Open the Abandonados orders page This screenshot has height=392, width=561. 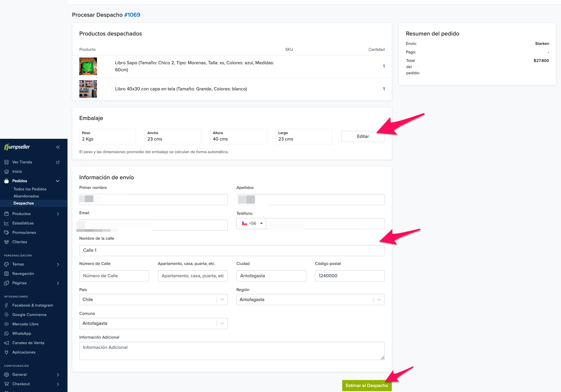point(26,196)
